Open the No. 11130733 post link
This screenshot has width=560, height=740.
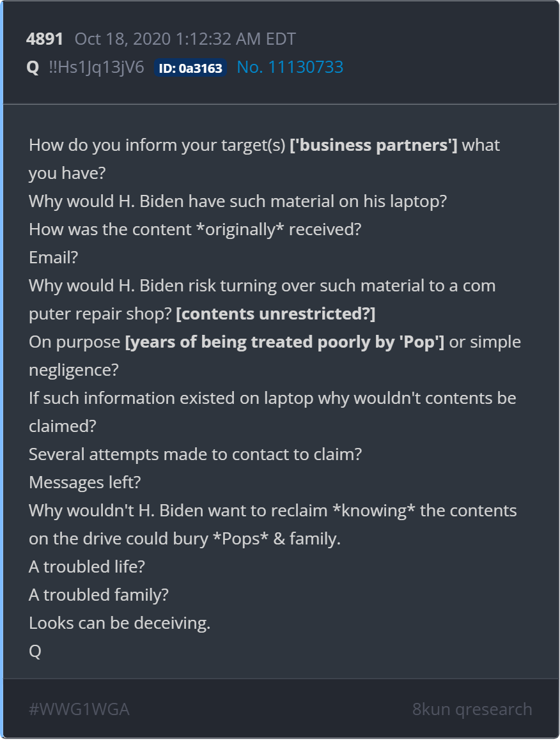tap(290, 67)
